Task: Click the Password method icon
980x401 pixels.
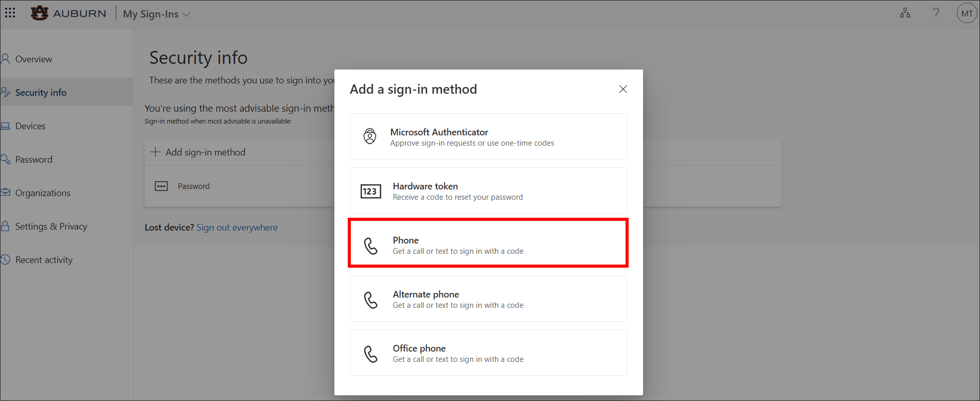Action: point(161,186)
